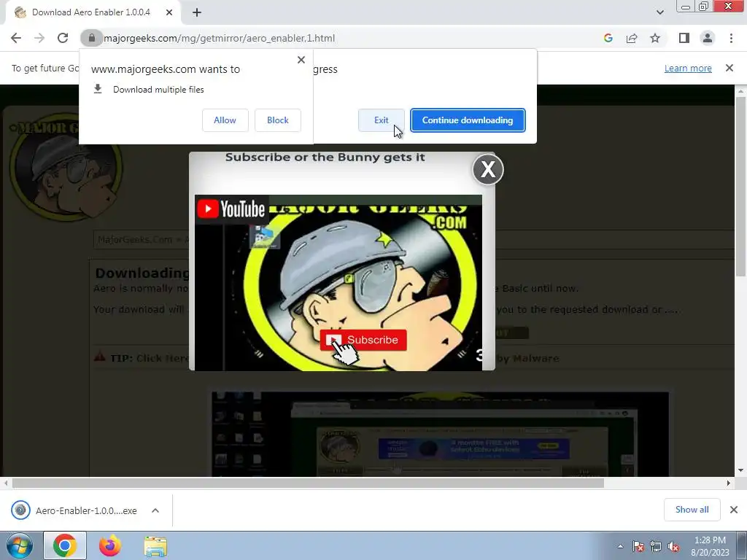Go back using the browser back arrow
The height and width of the screenshot is (560, 747).
tap(16, 38)
